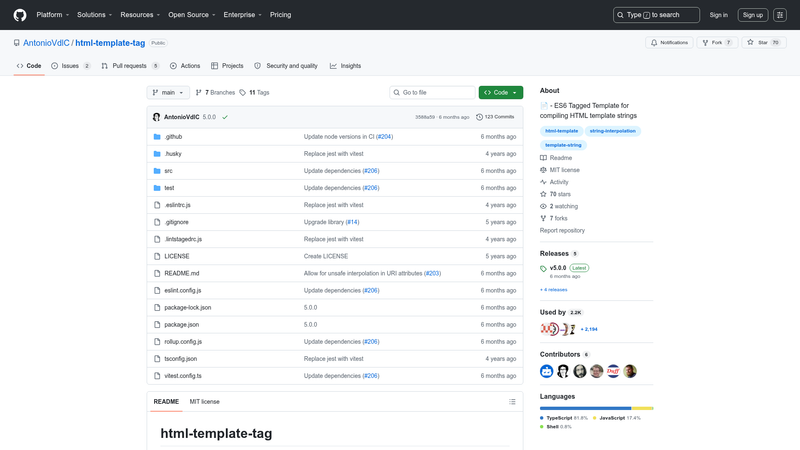Open the Readme book icon link
Image resolution: width=800 pixels, height=450 pixels.
pos(556,158)
